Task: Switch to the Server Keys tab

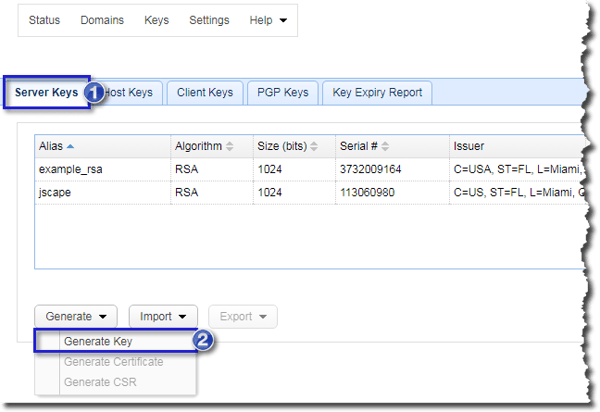Action: tap(47, 92)
